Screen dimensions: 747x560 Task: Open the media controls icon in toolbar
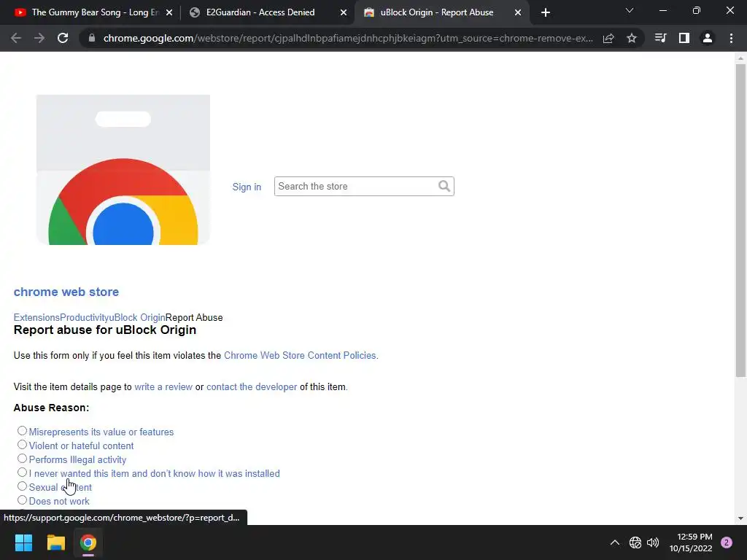pyautogui.click(x=660, y=38)
